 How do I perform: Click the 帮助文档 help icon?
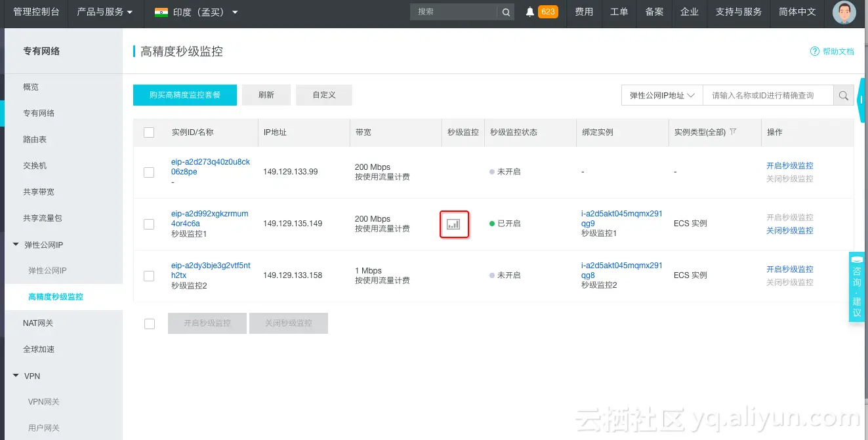(814, 51)
